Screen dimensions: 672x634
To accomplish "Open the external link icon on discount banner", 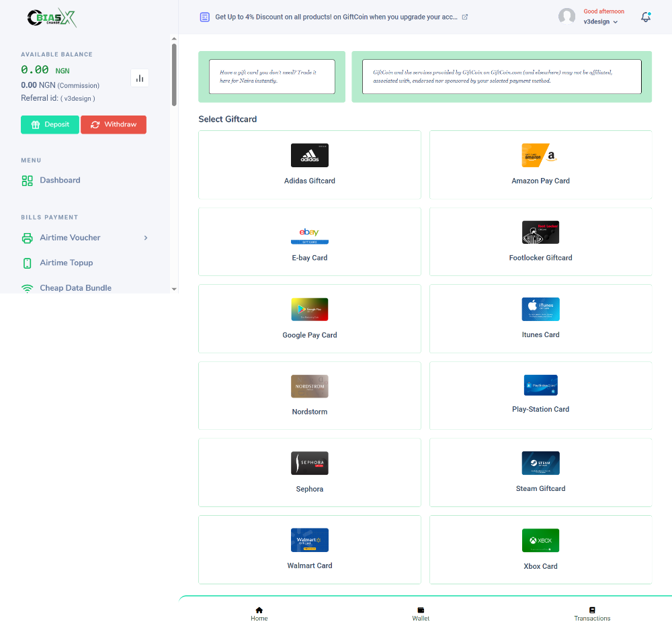I will [464, 17].
